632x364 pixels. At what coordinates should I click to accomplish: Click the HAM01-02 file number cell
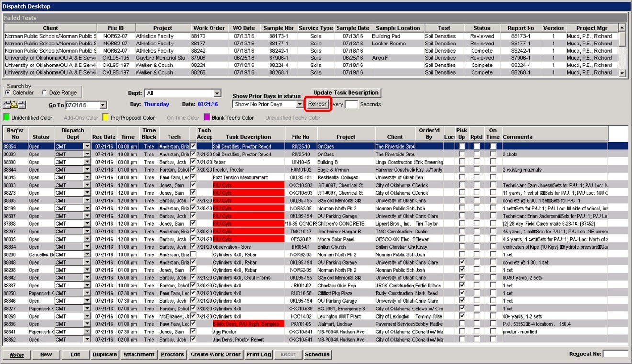(301, 170)
